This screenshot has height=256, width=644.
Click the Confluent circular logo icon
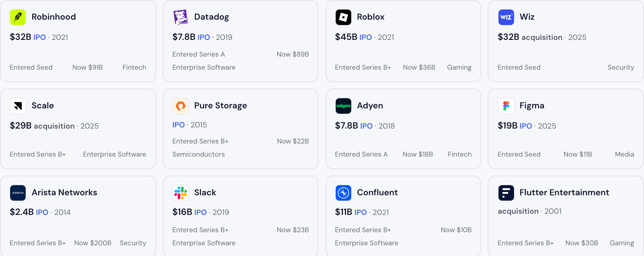(343, 193)
